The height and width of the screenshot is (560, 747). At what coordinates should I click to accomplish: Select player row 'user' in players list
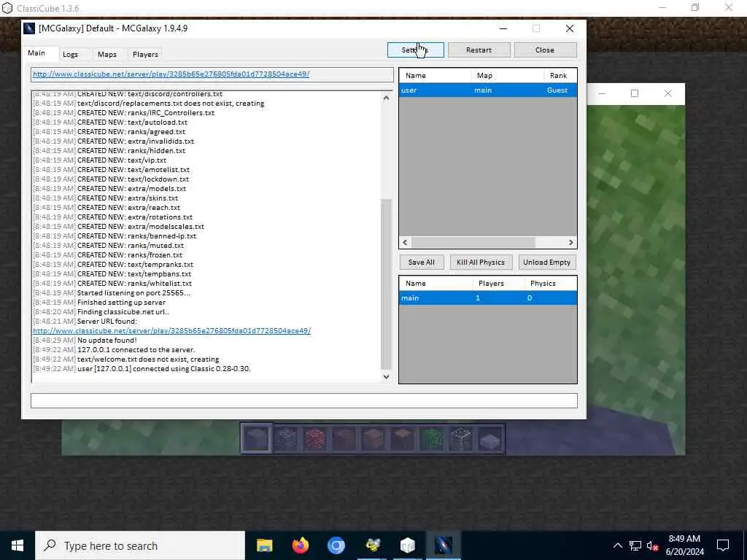tap(488, 90)
